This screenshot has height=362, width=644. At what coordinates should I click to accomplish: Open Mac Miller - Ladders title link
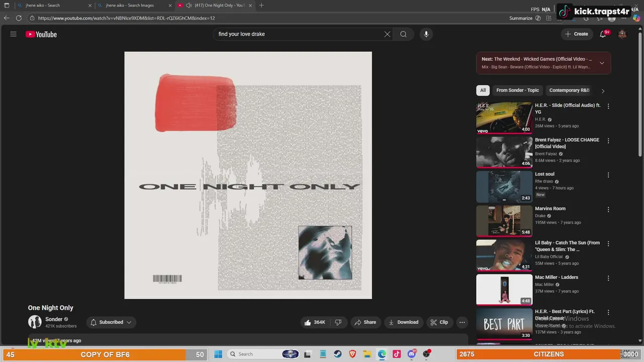pos(556,278)
